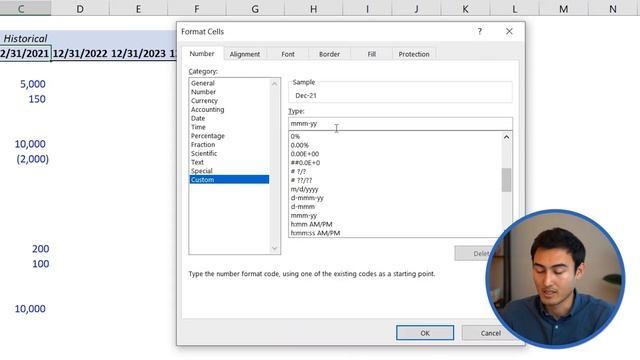Click category list scroll-down arrow

pos(274,248)
